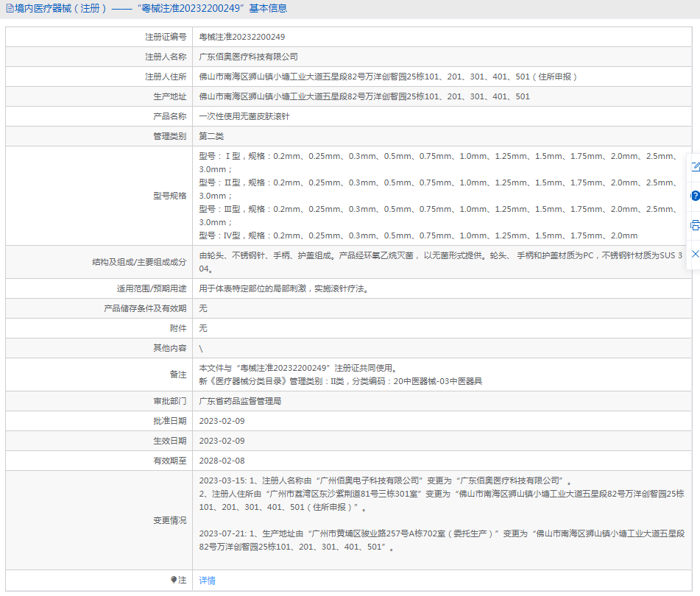Click approval department 广东省药品监督管理局

coord(240,401)
